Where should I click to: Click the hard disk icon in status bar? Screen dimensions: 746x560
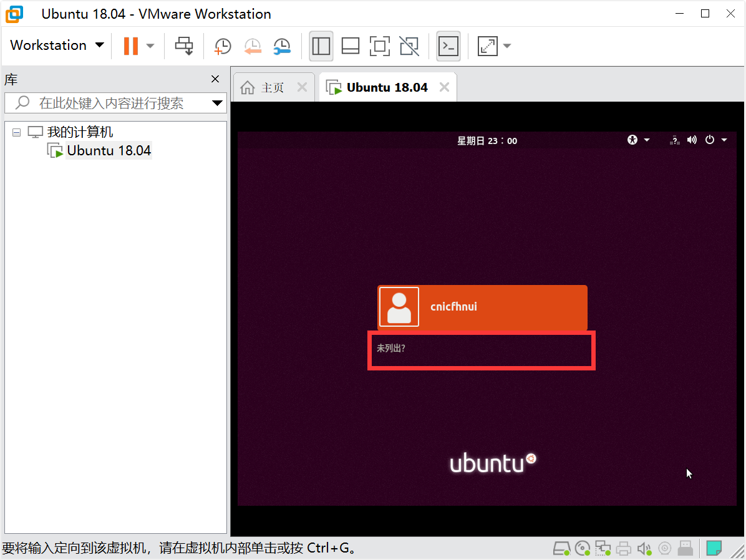[x=562, y=548]
